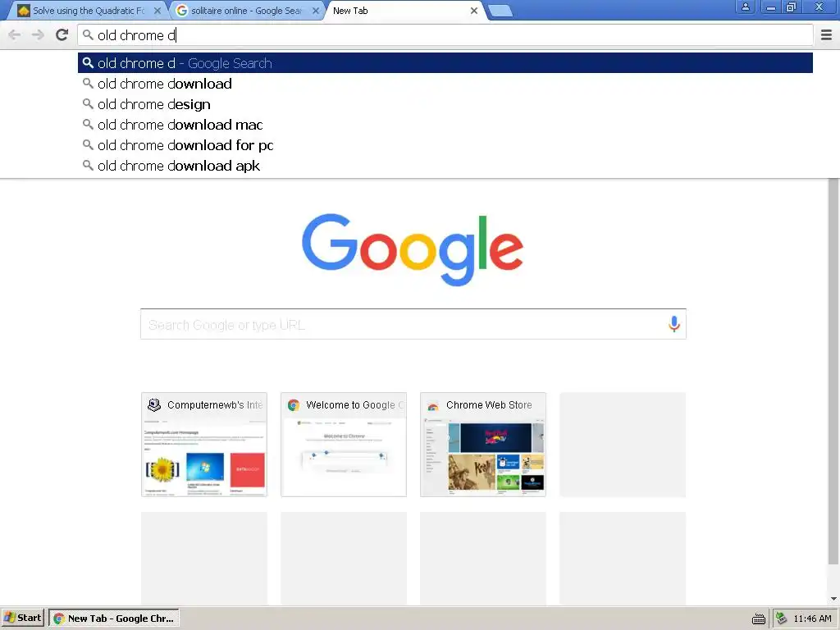Start voice search with the microphone icon

click(674, 324)
